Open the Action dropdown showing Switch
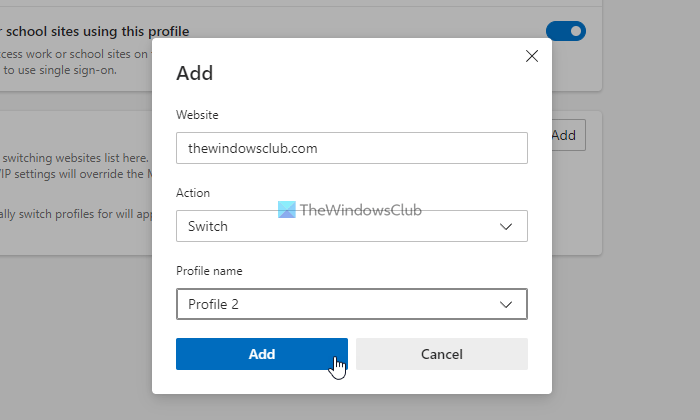The height and width of the screenshot is (420, 700). pyautogui.click(x=352, y=226)
